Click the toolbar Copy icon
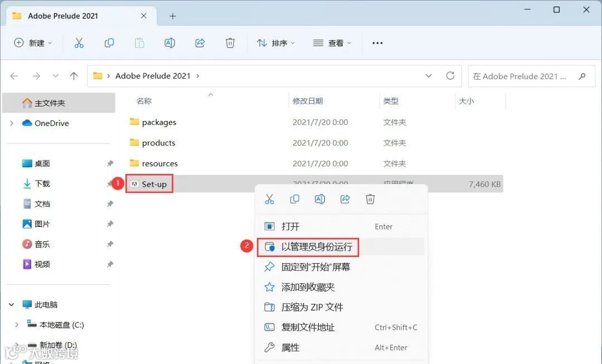Image resolution: width=602 pixels, height=364 pixels. click(x=109, y=42)
